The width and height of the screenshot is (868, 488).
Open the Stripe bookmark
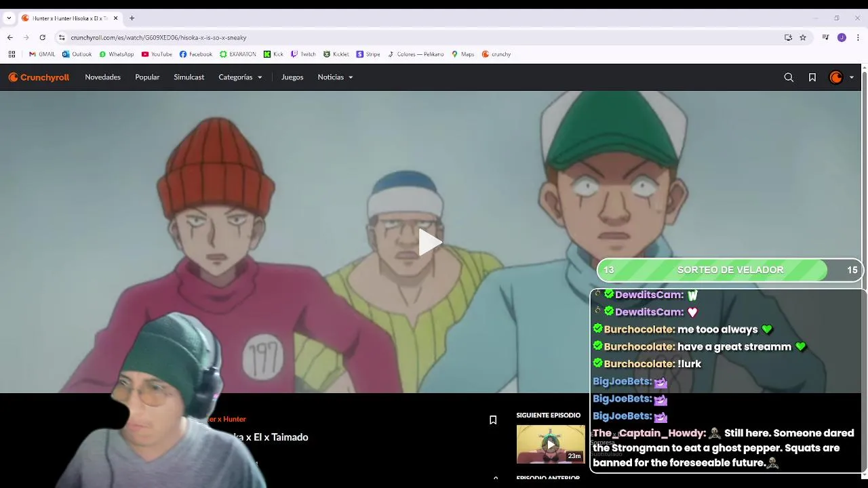point(368,54)
